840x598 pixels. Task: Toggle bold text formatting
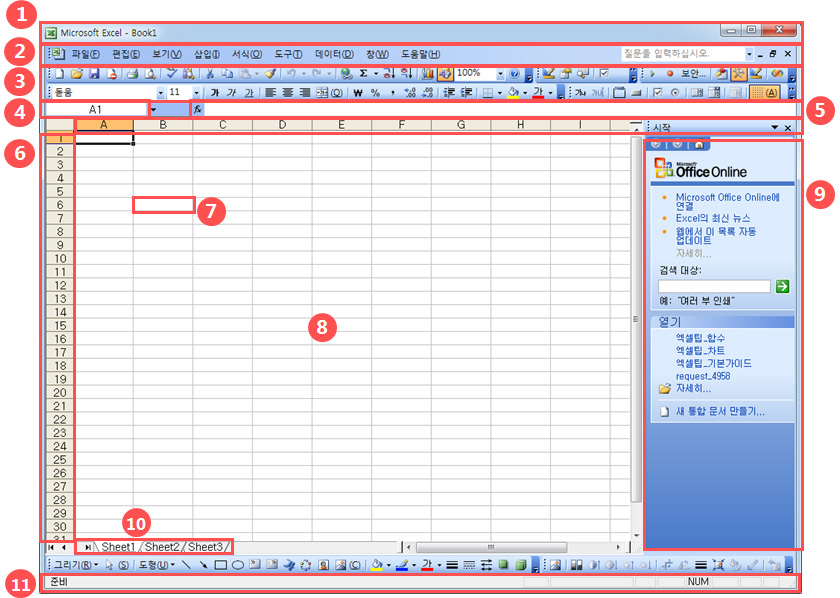(215, 93)
